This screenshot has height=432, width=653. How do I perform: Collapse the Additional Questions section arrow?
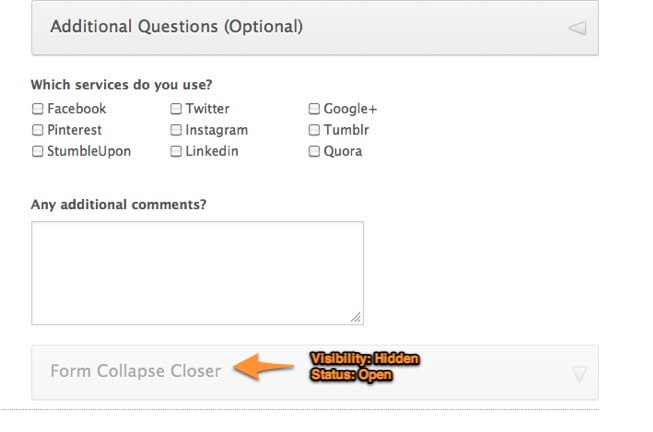pos(577,28)
